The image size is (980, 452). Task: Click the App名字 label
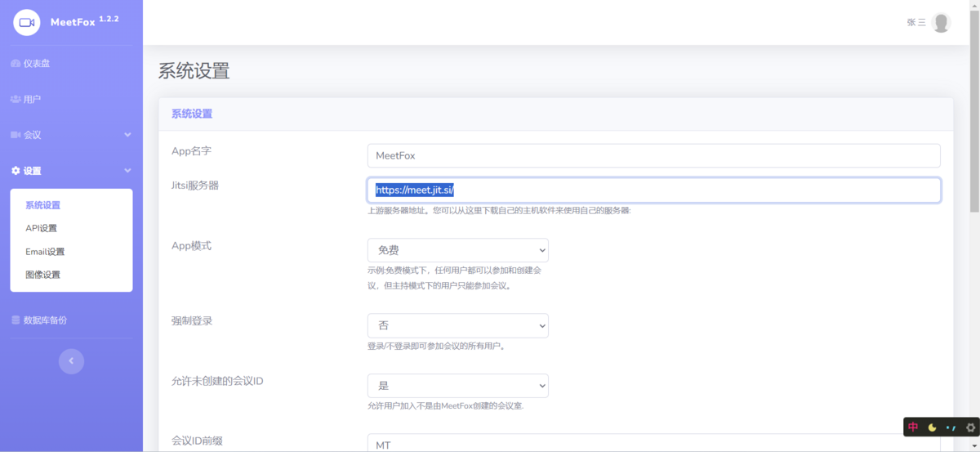tap(191, 151)
